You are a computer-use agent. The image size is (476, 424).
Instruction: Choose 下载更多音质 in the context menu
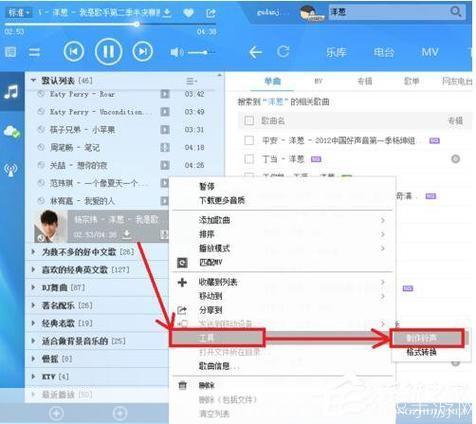click(222, 200)
